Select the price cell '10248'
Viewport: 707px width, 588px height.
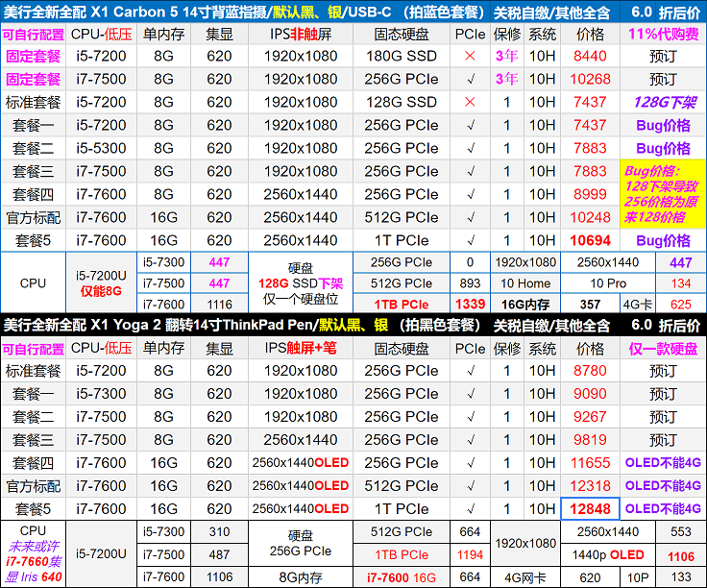(590, 217)
